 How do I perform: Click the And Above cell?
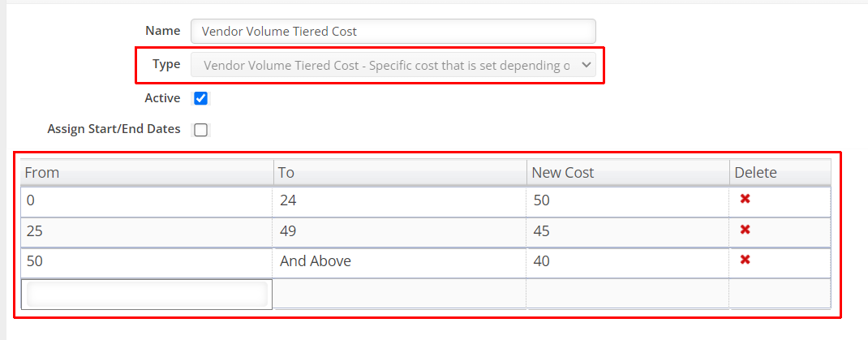point(399,262)
